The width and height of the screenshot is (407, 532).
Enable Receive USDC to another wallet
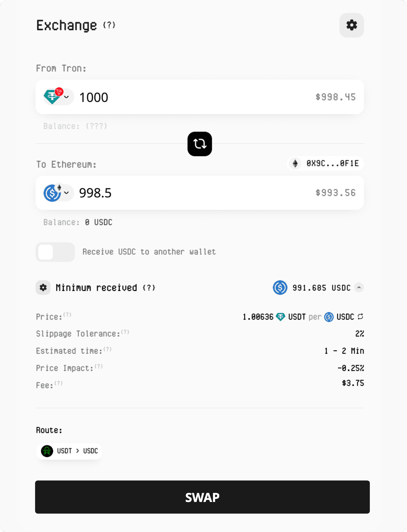55,252
